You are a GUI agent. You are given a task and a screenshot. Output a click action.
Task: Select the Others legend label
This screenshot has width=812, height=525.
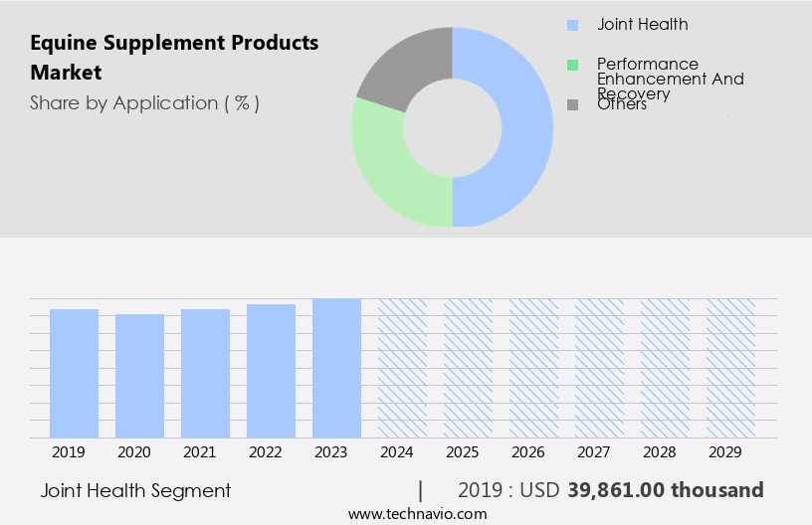622,104
